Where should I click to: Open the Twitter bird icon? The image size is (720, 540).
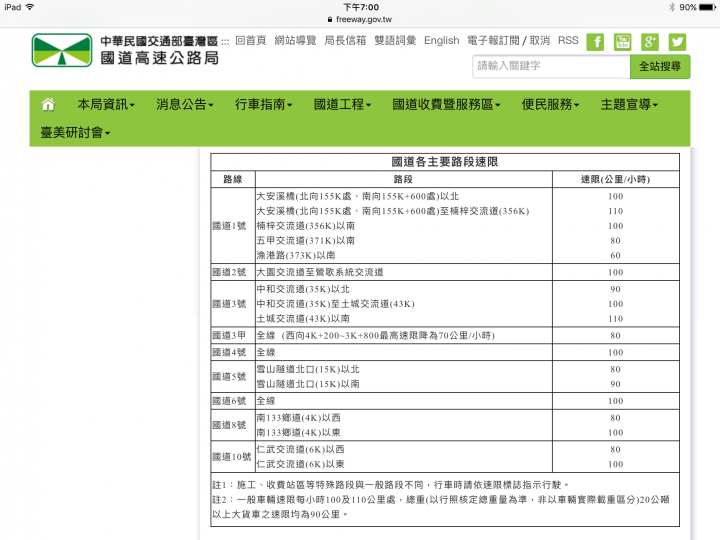tap(677, 42)
